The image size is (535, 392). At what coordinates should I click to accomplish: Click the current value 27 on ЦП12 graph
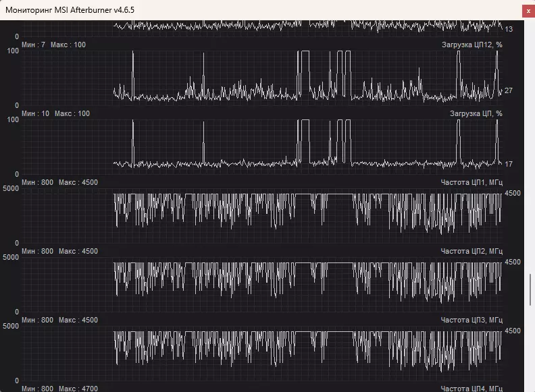(x=509, y=90)
